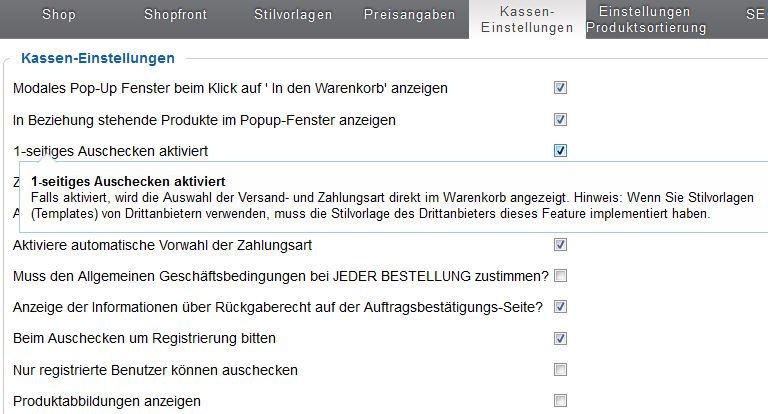The height and width of the screenshot is (414, 768).
Task: Toggle 'In Beziehung stehende Produkte' checkbox
Action: 561,120
